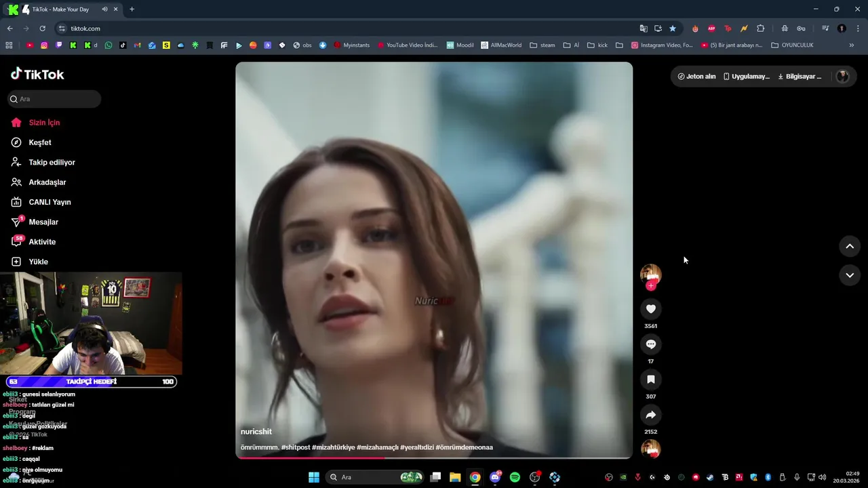Image resolution: width=868 pixels, height=488 pixels.
Task: Open the translate page icon in address bar
Action: coord(644,28)
